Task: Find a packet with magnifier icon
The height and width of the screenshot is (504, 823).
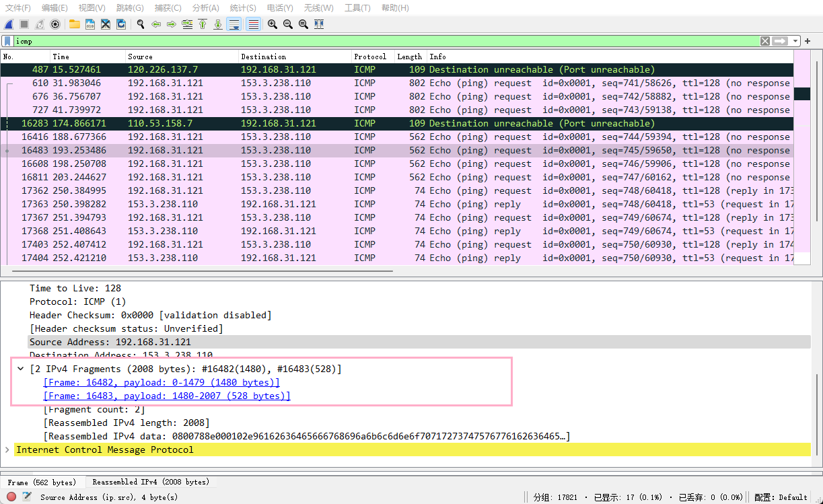Action: 141,24
